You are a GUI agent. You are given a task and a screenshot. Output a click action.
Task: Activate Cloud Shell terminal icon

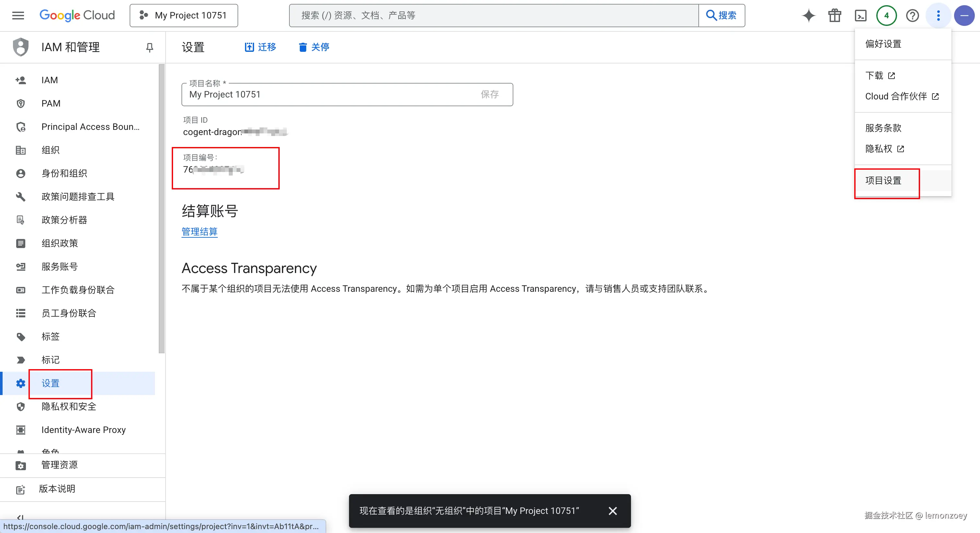click(860, 16)
